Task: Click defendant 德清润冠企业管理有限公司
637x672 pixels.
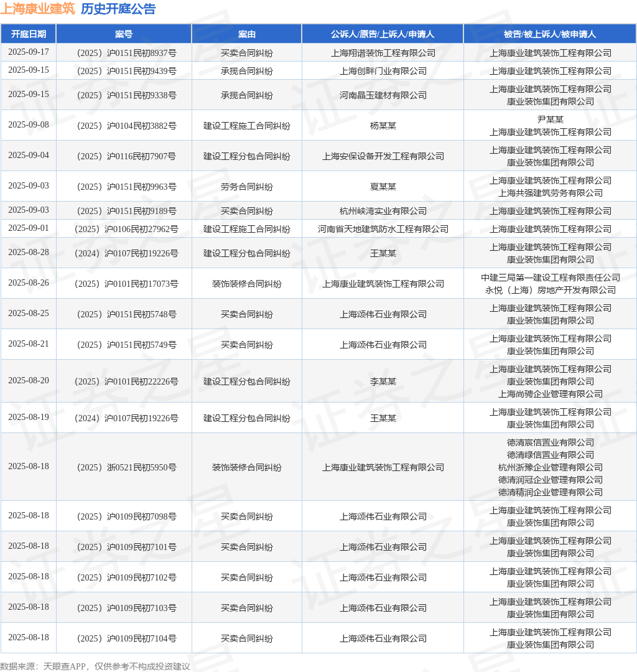Action: pos(551,480)
